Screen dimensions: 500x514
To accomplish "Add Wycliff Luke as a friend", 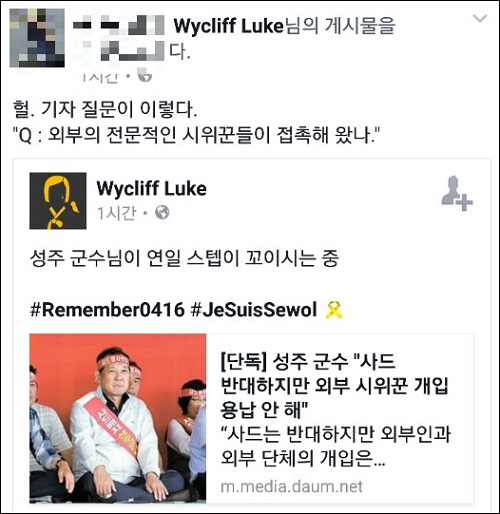I will pyautogui.click(x=457, y=193).
